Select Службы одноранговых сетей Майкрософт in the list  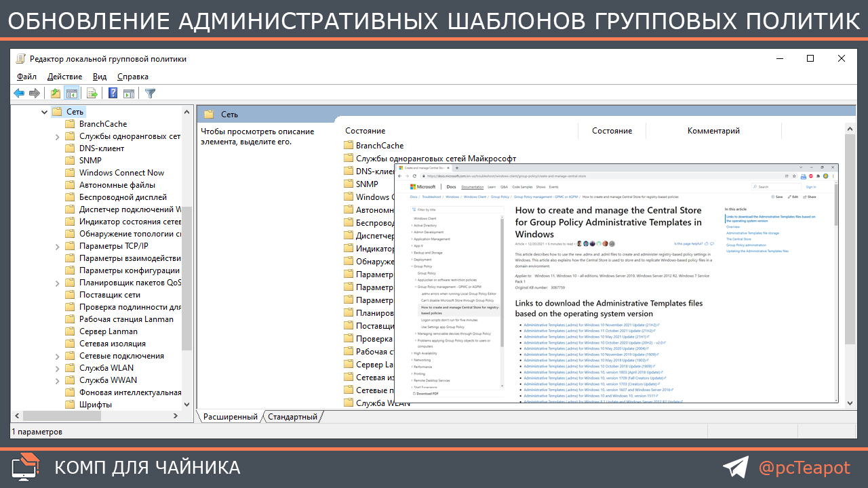coord(436,158)
